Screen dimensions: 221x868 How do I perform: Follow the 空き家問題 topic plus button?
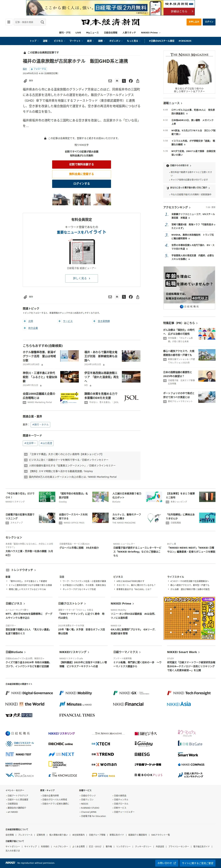click(94, 321)
